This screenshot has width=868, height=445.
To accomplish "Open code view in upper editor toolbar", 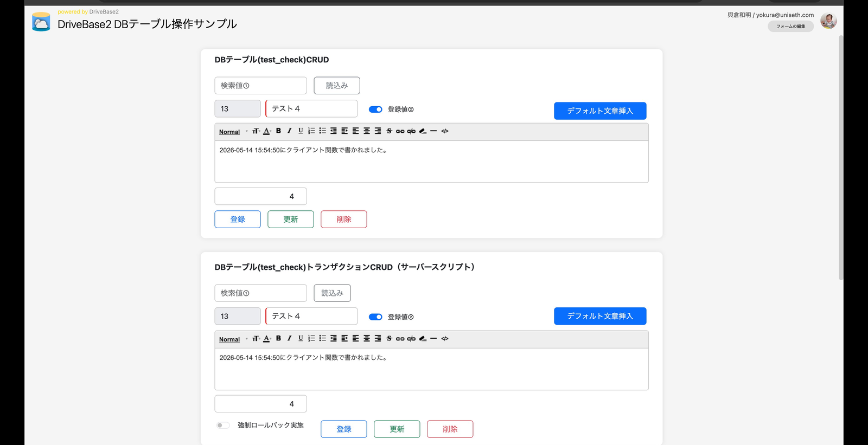I will click(x=445, y=131).
